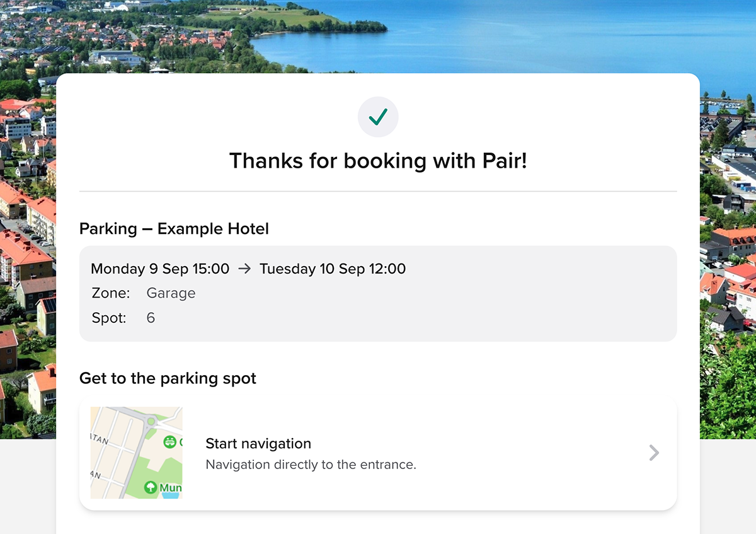Click the "Thanks for booking with Pair!" heading

click(378, 161)
